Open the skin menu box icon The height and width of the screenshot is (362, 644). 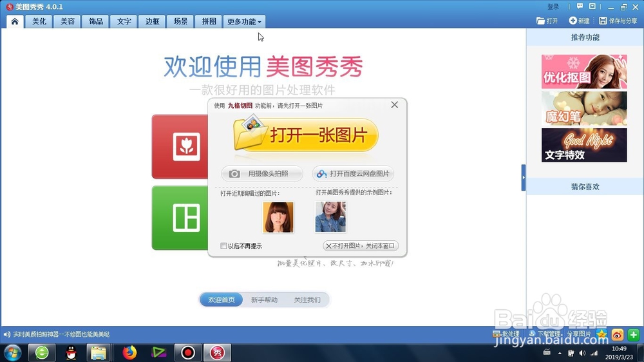pyautogui.click(x=592, y=6)
